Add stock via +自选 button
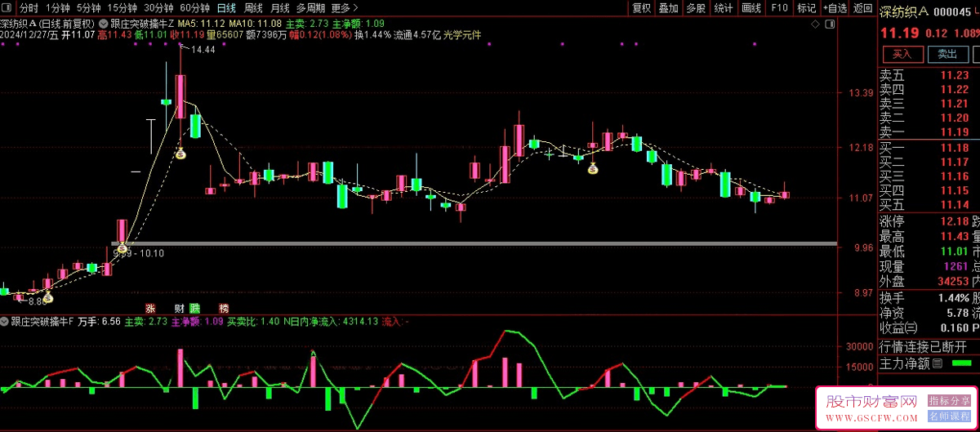 pos(835,7)
